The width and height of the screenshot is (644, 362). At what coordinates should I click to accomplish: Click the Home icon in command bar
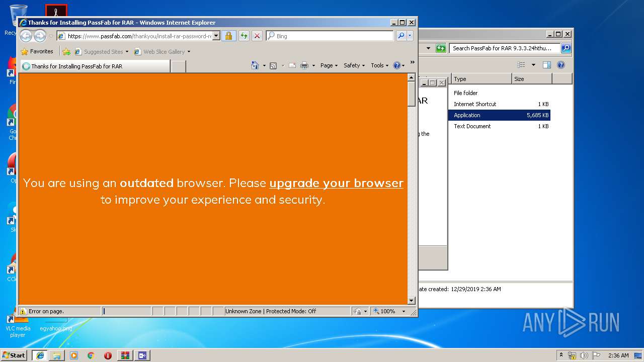click(x=255, y=65)
